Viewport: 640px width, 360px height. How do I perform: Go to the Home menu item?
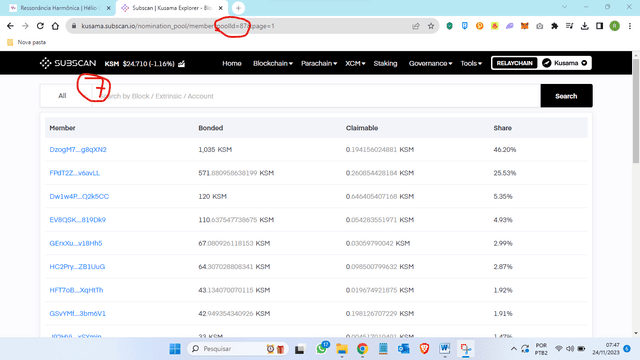pos(232,63)
